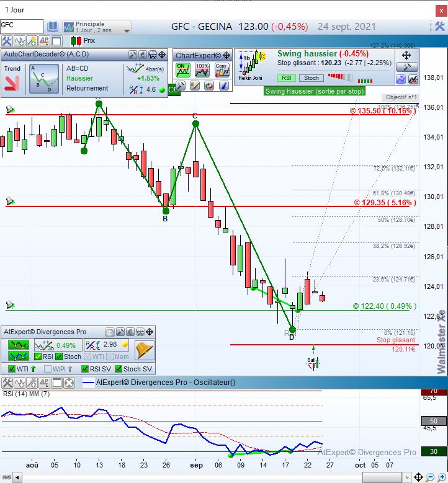Click the Bull signal marker on chart
This screenshot has width=448, height=483.
(313, 363)
